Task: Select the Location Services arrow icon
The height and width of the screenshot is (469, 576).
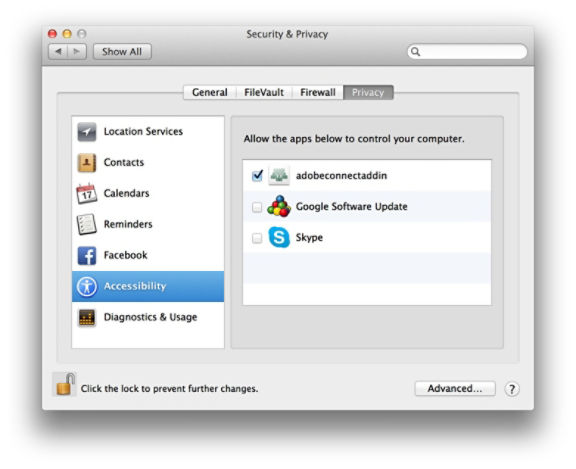Action: (x=87, y=132)
